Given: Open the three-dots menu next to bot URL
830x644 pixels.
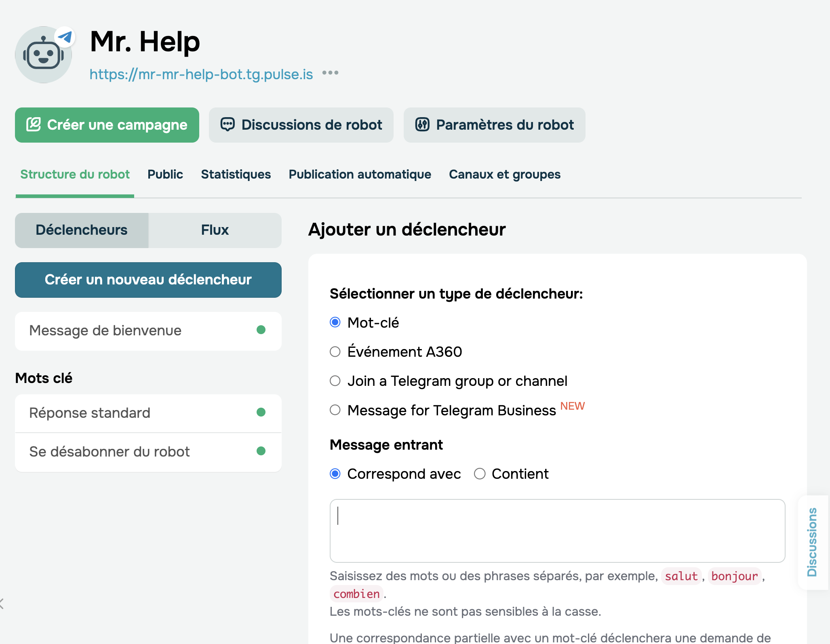Looking at the screenshot, I should 330,73.
